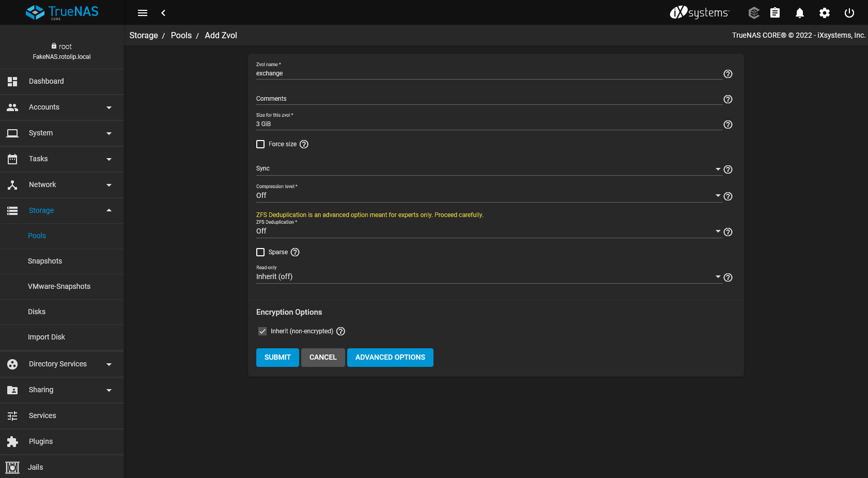Click the TrueCommand status icon
This screenshot has height=478, width=868.
pyautogui.click(x=754, y=13)
